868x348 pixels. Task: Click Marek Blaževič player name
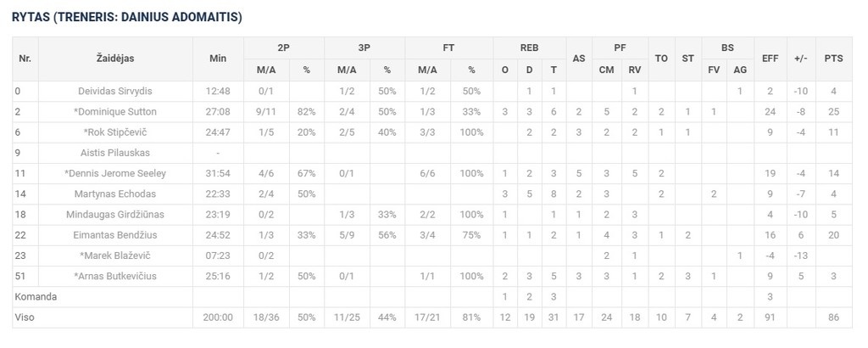[115, 255]
